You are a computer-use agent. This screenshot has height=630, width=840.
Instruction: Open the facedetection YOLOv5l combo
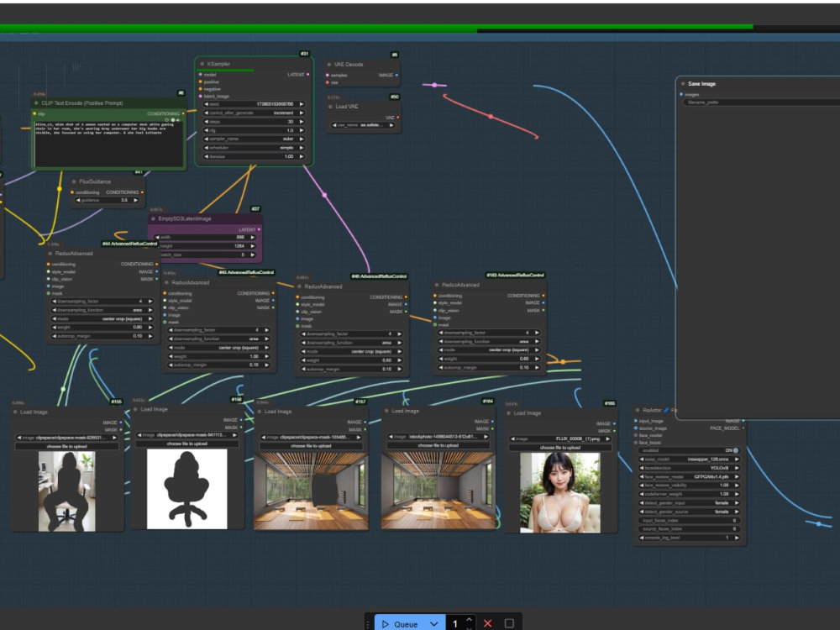coord(689,468)
